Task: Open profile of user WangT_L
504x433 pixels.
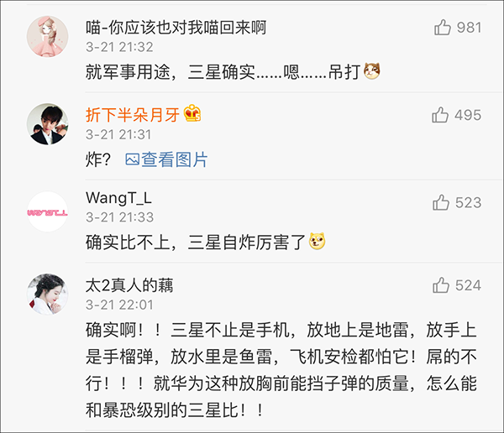Action: pyautogui.click(x=118, y=198)
